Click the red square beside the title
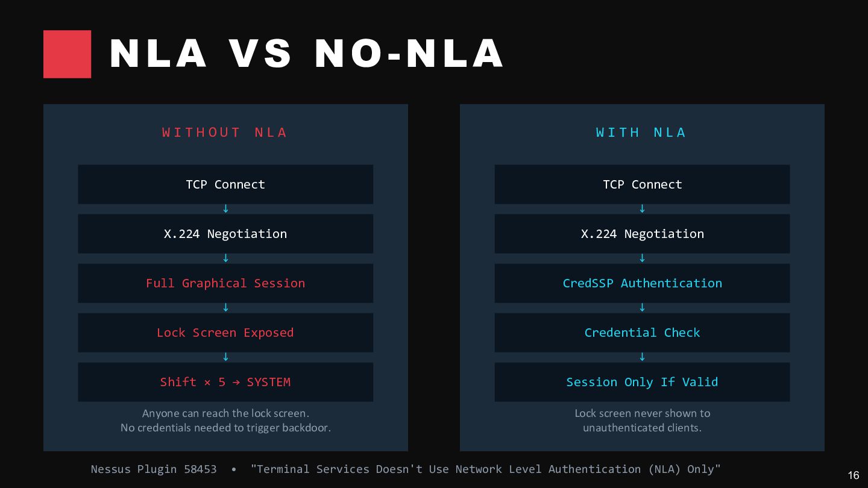Viewport: 868px width, 488px height. pyautogui.click(x=67, y=54)
